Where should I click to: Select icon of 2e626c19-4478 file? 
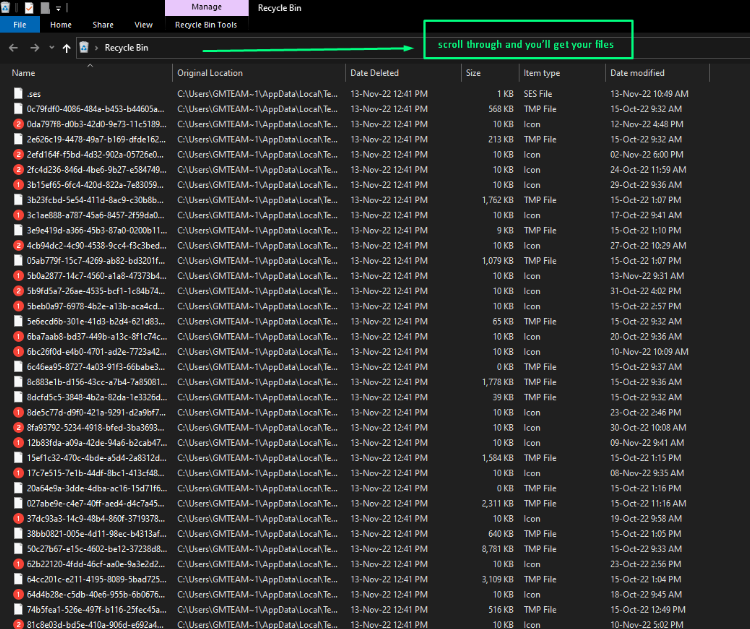18,139
